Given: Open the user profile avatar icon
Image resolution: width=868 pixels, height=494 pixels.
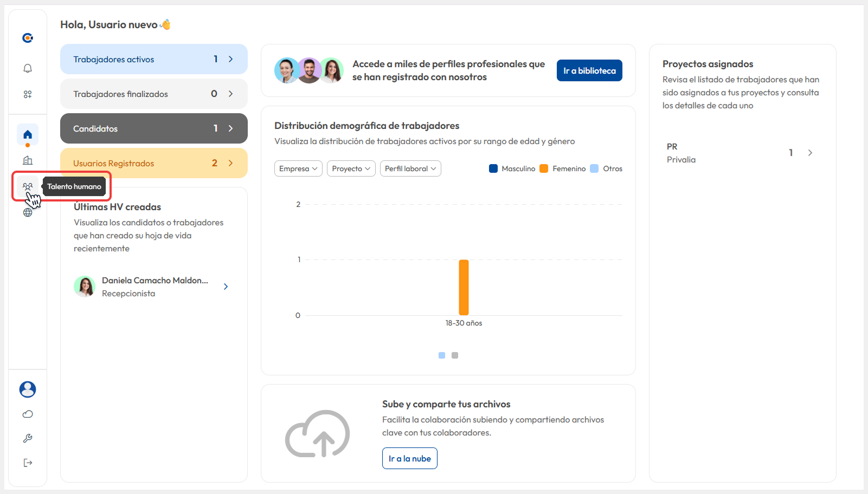Looking at the screenshot, I should [x=28, y=389].
